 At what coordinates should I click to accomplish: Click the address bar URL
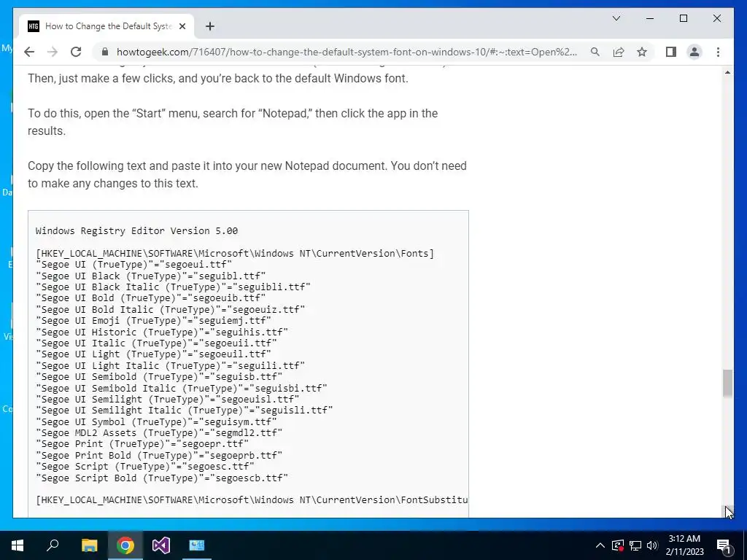(347, 52)
